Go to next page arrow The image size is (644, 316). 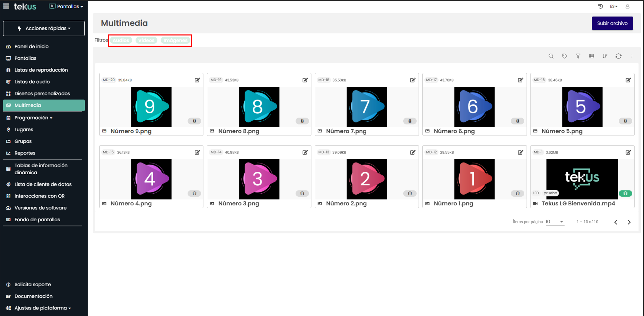(629, 222)
